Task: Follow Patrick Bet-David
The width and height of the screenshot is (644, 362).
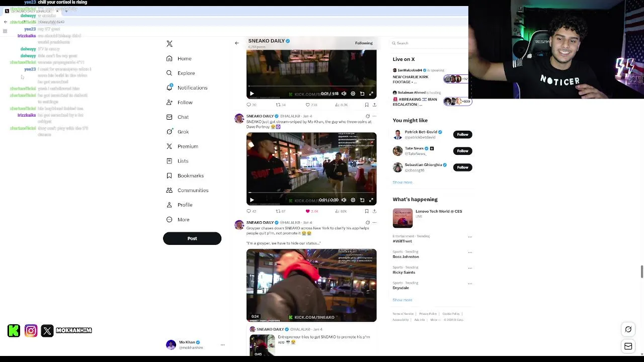Action: click(462, 135)
